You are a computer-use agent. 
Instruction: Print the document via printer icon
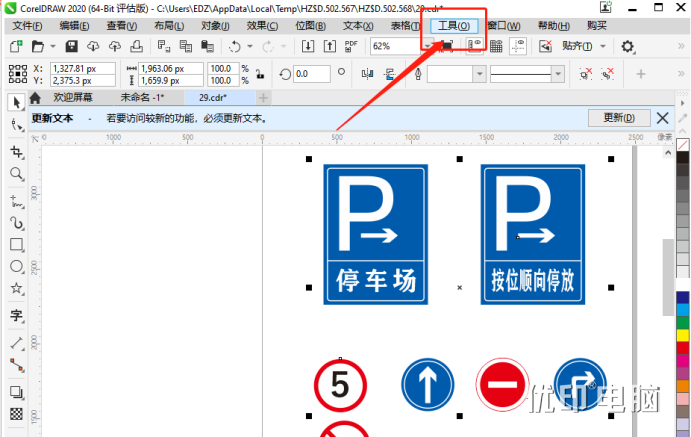tap(137, 46)
